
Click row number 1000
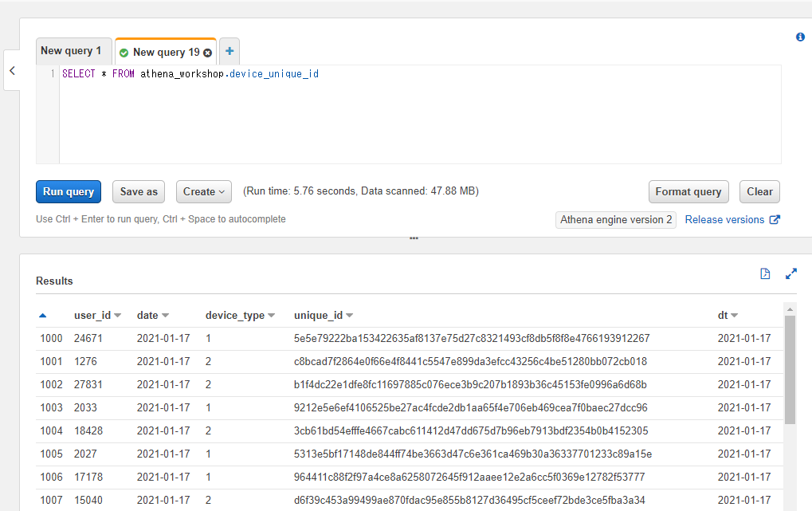coord(51,339)
